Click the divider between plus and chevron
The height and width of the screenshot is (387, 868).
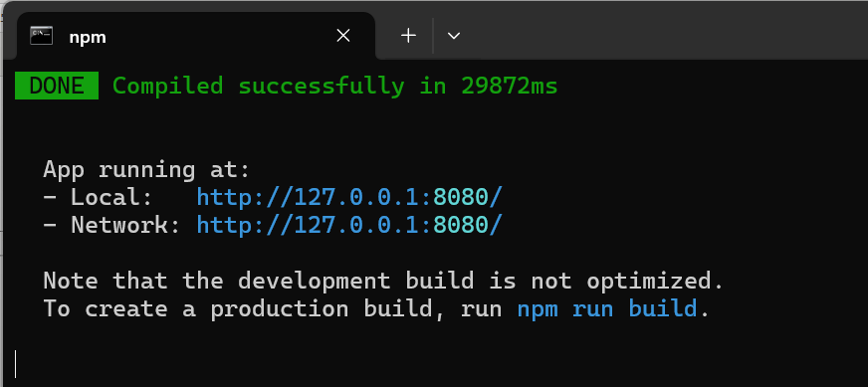[x=433, y=36]
